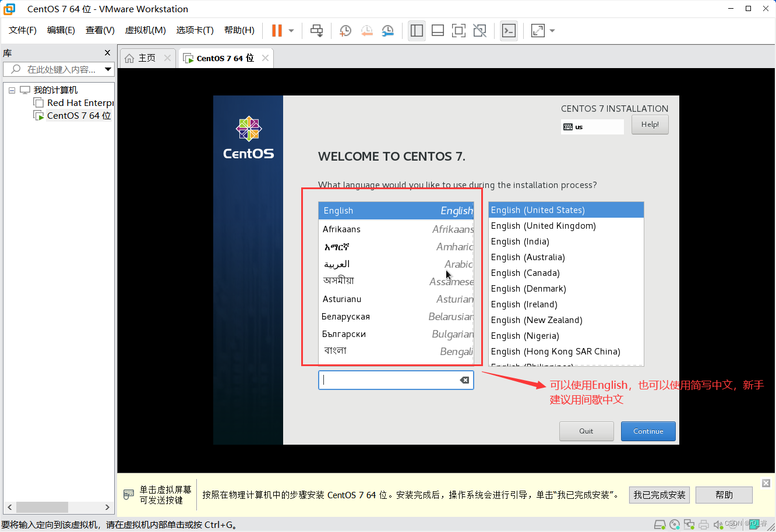The height and width of the screenshot is (532, 776).
Task: Select the Red Hat Enterprise VM entry
Action: tap(80, 103)
